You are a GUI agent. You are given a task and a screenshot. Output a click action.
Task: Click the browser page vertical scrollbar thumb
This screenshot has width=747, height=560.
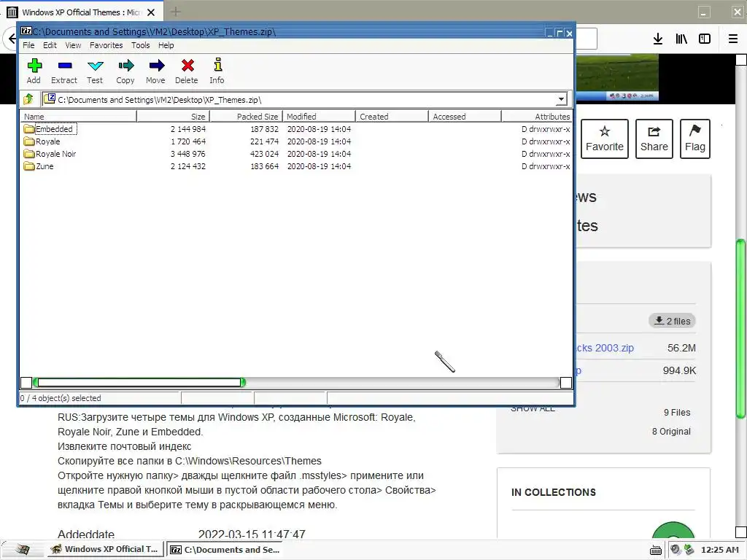[741, 329]
